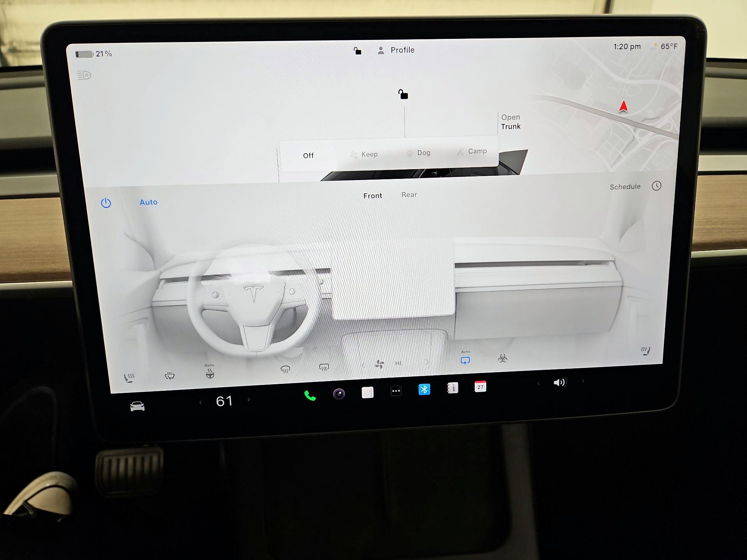Toggle Auto climate mode
This screenshot has width=747, height=560.
149,202
